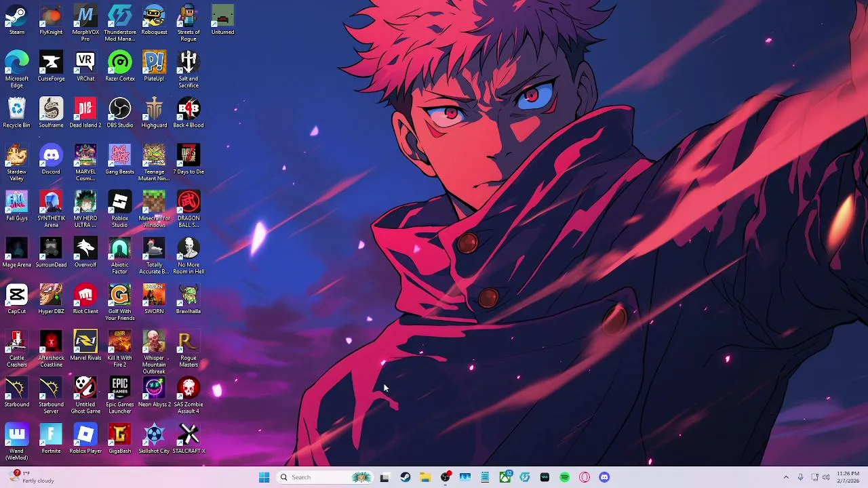Select the Marvel Rivals icon
This screenshot has width=868, height=488.
point(85,346)
